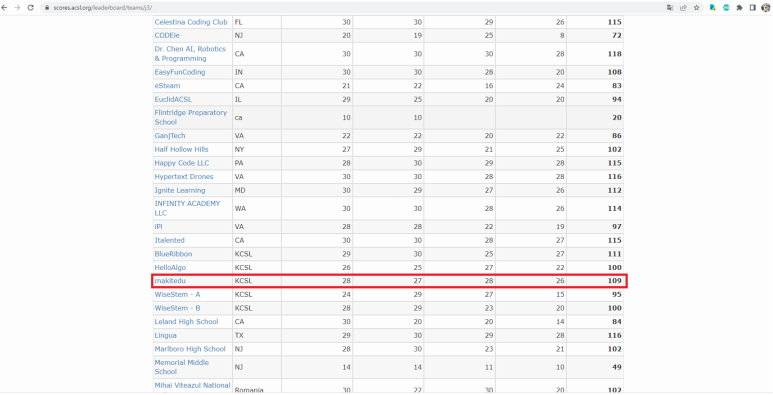773x395 pixels.
Task: Toggle the browser side panel icon
Action: pos(753,8)
